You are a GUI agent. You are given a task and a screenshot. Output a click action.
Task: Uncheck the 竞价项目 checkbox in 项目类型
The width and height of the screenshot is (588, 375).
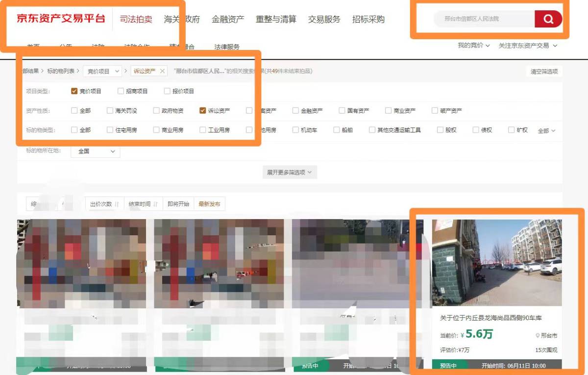pos(74,91)
